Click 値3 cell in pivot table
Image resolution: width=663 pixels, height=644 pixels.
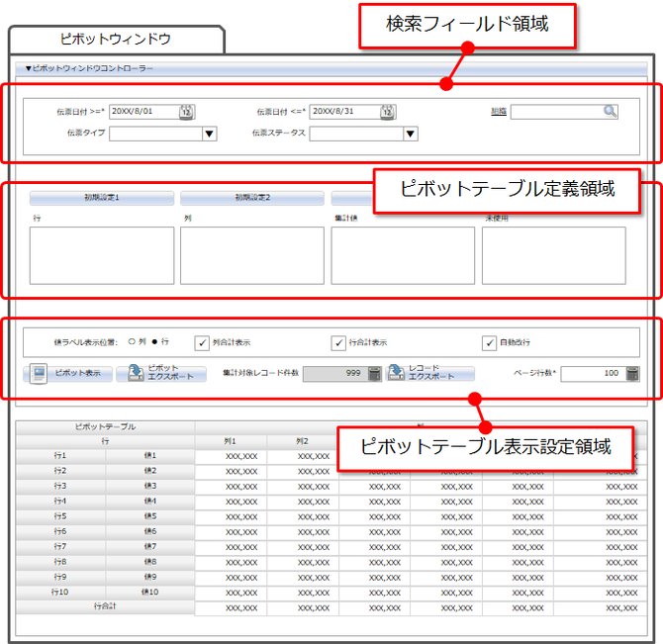(150, 487)
